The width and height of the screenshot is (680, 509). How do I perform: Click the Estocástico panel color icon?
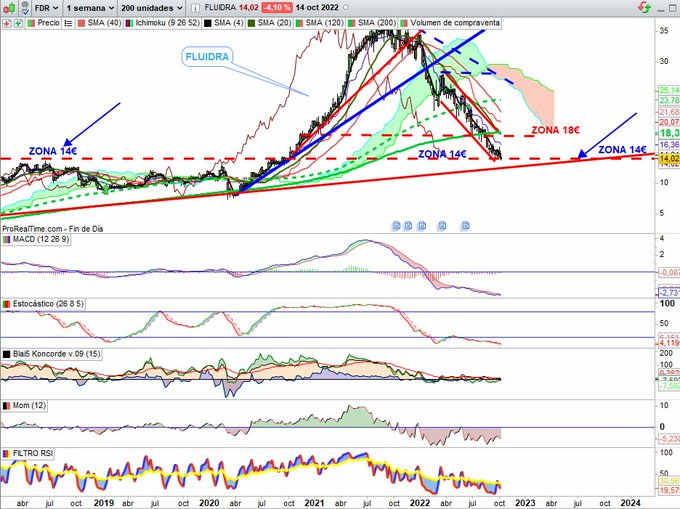(7, 304)
